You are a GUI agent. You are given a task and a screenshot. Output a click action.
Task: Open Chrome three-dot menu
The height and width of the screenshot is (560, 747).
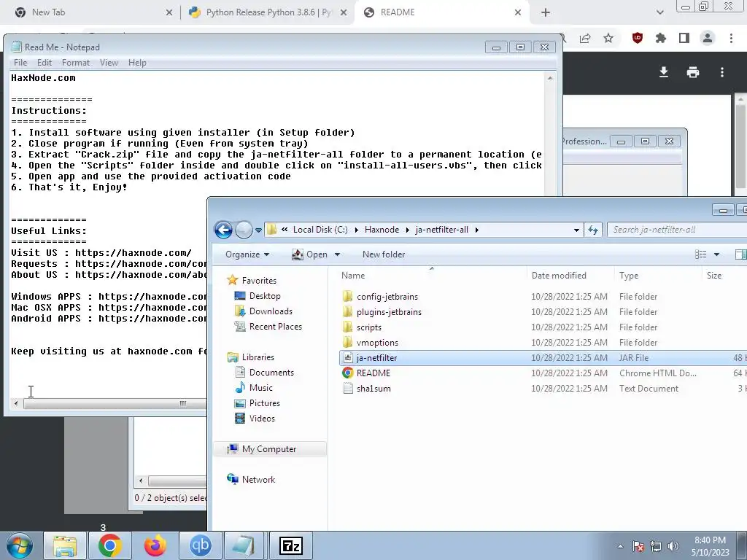pyautogui.click(x=731, y=38)
